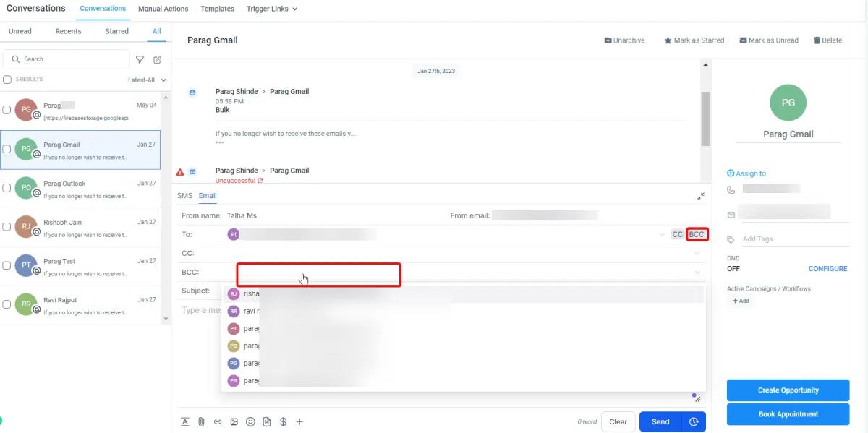
Task: Click the message thread scrollbar
Action: 705,118
